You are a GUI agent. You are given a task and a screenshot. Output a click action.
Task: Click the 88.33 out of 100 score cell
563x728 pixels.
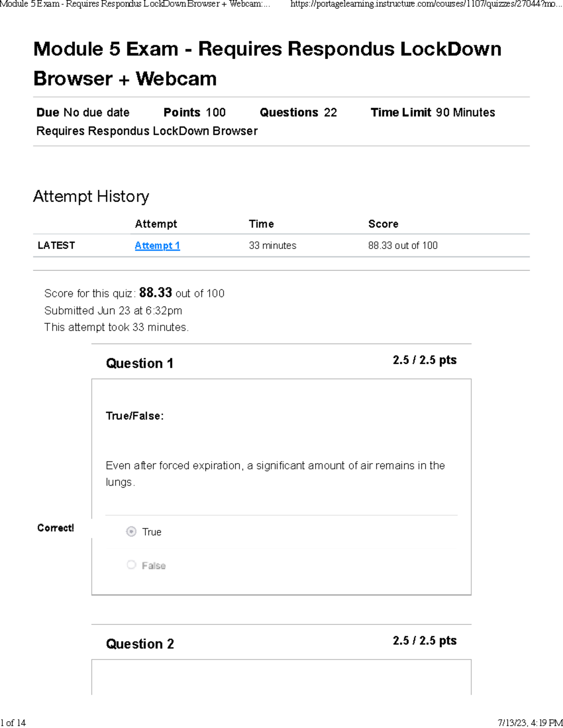click(403, 246)
